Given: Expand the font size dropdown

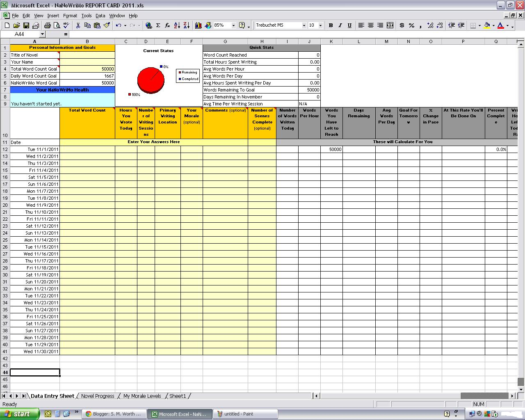Looking at the screenshot, I should coord(320,25).
